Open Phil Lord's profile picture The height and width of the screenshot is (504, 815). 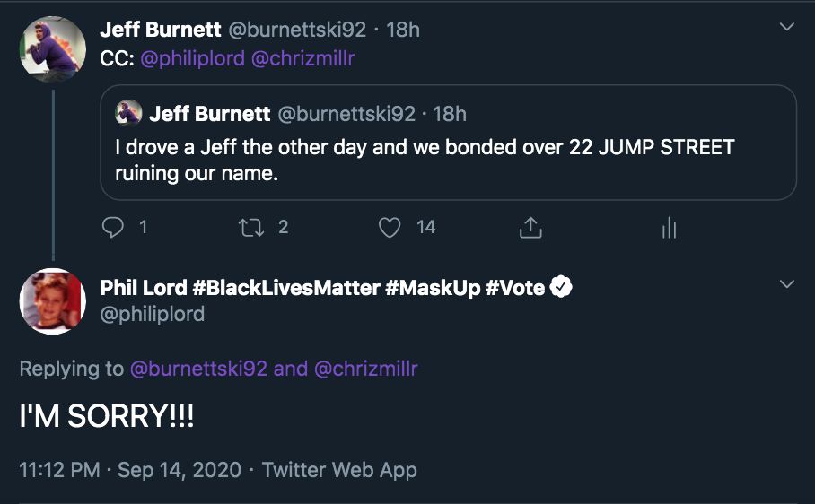[53, 301]
